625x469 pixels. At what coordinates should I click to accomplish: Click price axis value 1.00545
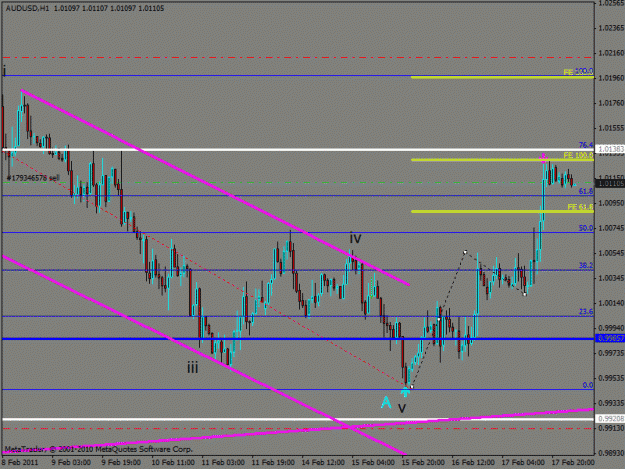pos(611,253)
